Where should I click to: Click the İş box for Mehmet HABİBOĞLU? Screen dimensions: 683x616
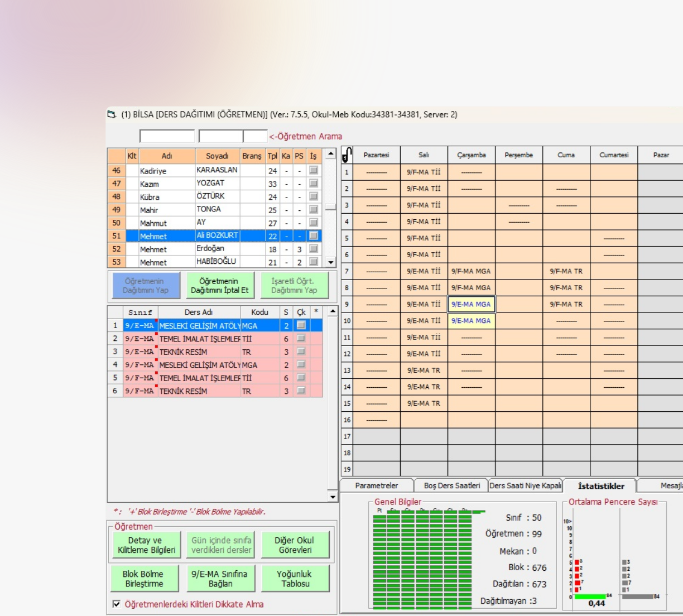click(314, 262)
